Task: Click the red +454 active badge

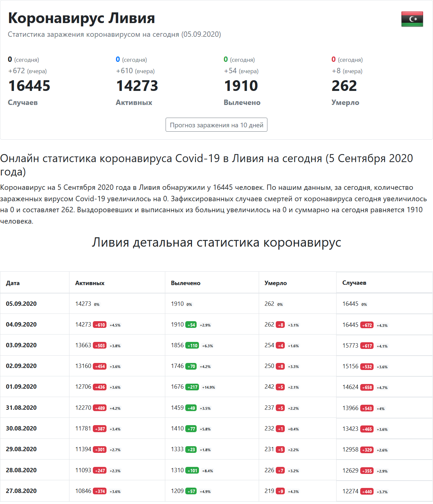Action: click(x=99, y=366)
